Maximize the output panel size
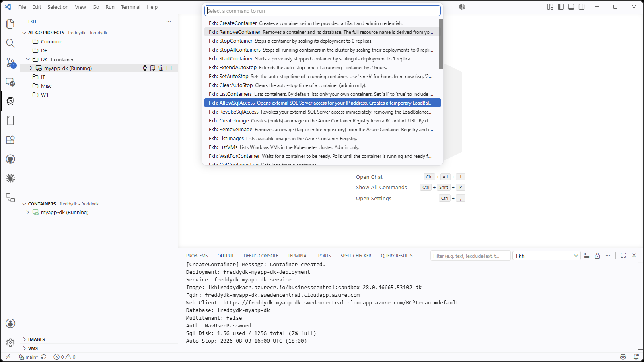The height and width of the screenshot is (362, 644). click(623, 256)
